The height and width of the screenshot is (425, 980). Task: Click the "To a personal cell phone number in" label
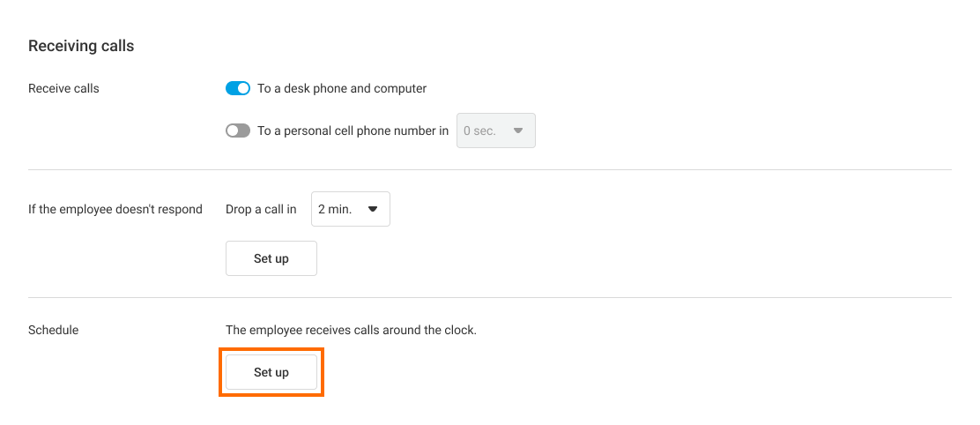(x=353, y=130)
